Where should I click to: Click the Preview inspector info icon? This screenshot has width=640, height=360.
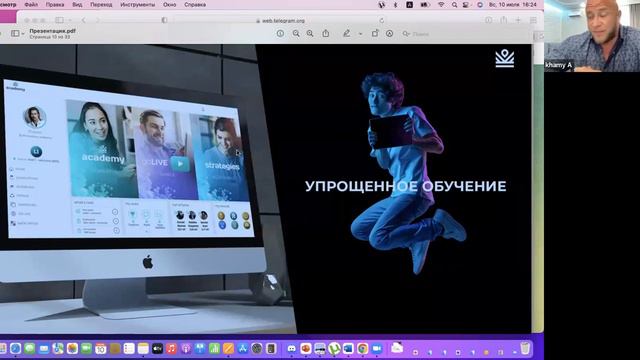280,33
